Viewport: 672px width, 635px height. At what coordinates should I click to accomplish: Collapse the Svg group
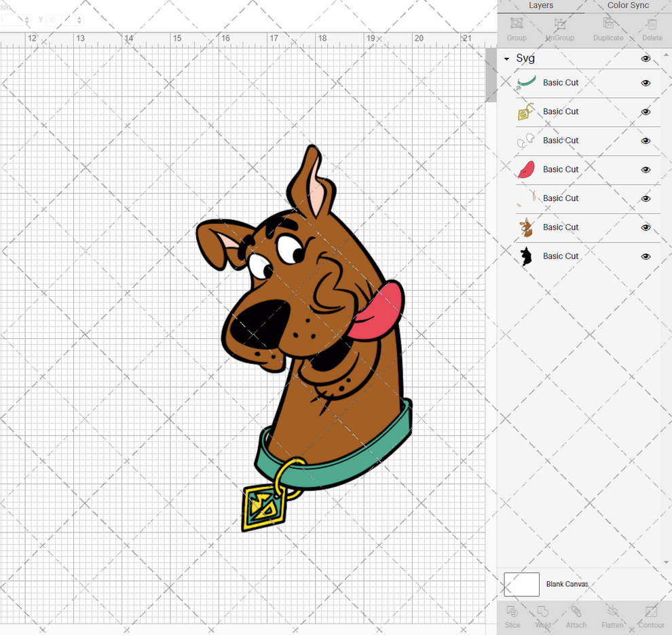[x=506, y=58]
